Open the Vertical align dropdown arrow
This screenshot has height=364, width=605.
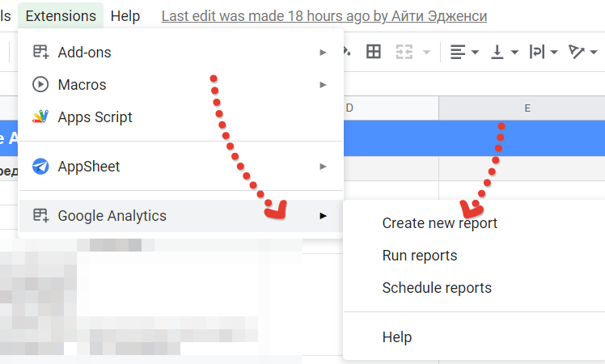[x=514, y=52]
